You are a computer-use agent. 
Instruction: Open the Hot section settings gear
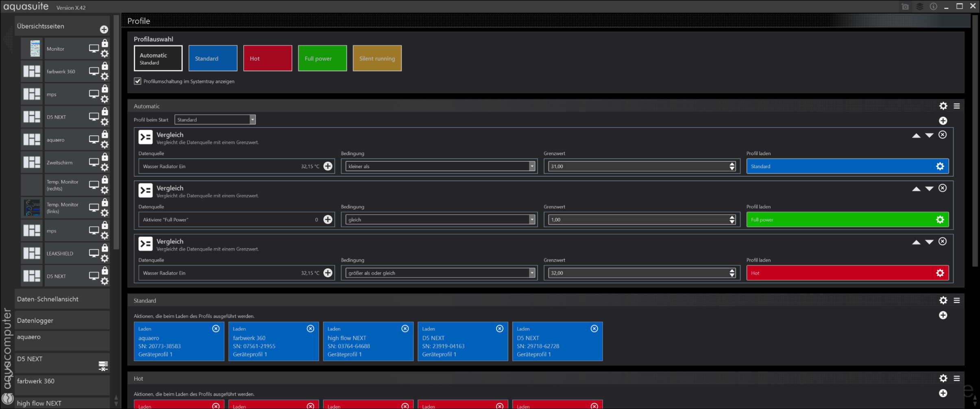coord(943,378)
